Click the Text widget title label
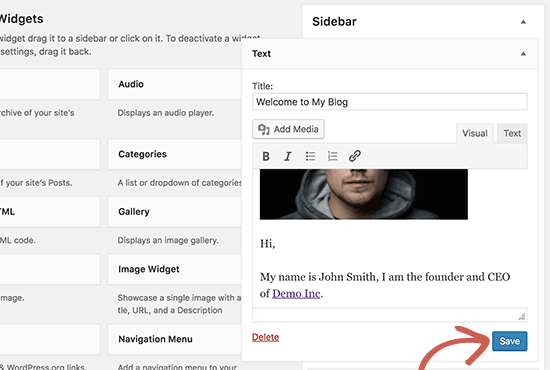The width and height of the screenshot is (550, 370). pos(261,54)
